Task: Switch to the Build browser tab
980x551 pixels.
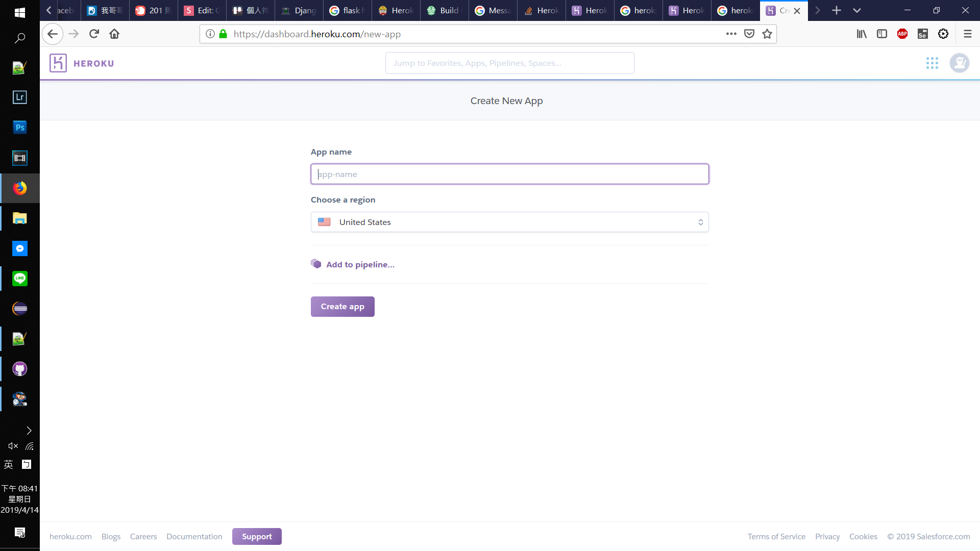Action: click(x=444, y=10)
